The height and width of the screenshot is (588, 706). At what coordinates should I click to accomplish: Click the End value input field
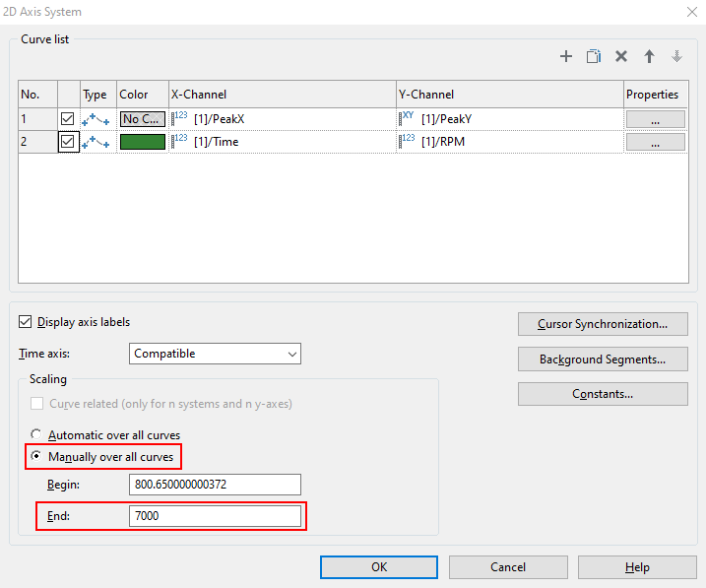215,516
